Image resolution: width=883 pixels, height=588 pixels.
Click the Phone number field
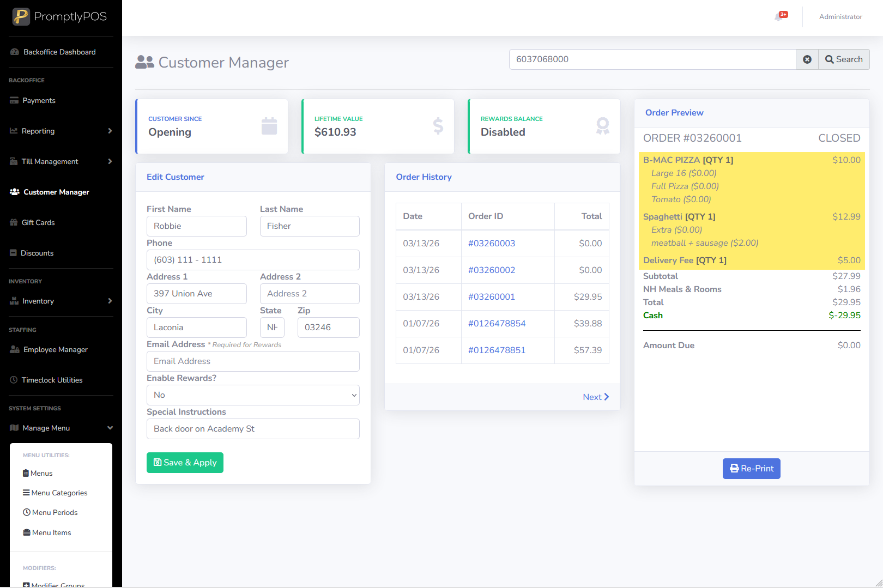click(x=253, y=260)
